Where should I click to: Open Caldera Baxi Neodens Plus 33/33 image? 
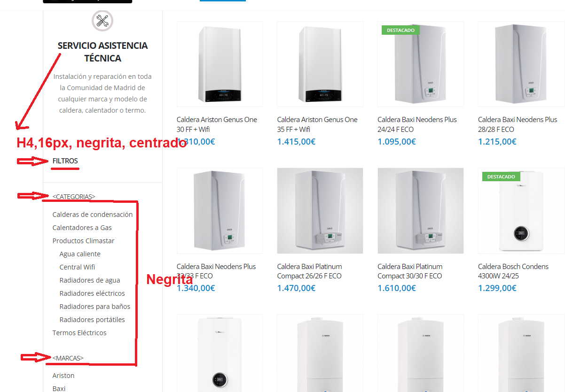(220, 211)
